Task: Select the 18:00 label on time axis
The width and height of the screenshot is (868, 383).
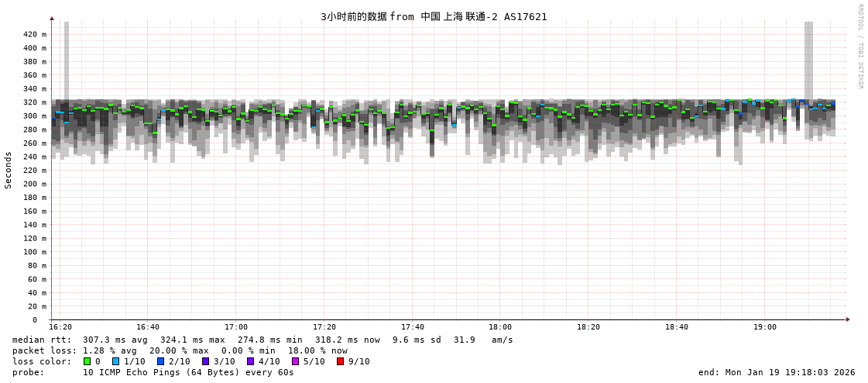Action: point(500,327)
